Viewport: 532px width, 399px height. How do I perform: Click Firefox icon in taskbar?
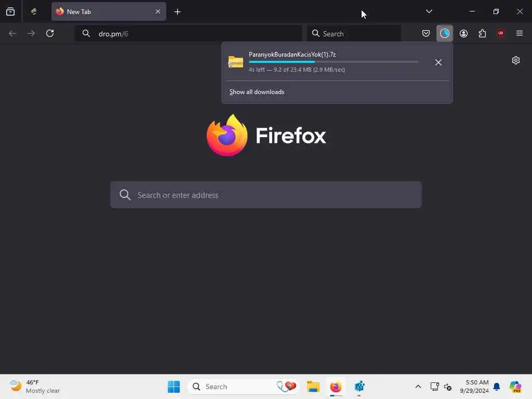coord(336,387)
